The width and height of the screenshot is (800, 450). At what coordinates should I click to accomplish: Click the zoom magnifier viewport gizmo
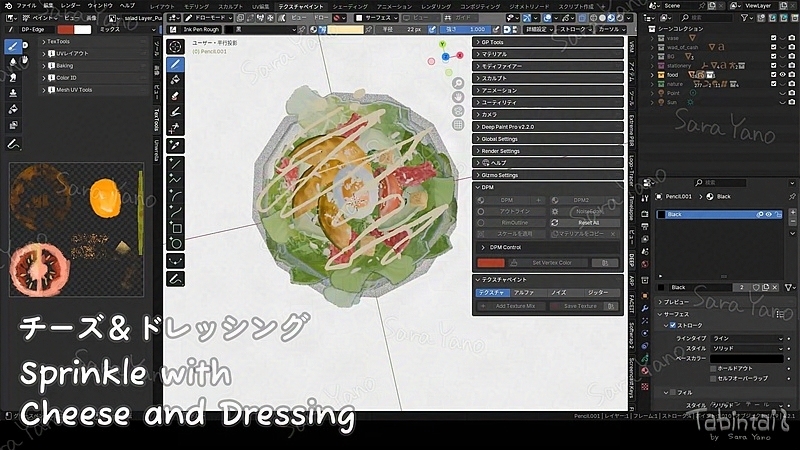click(458, 83)
